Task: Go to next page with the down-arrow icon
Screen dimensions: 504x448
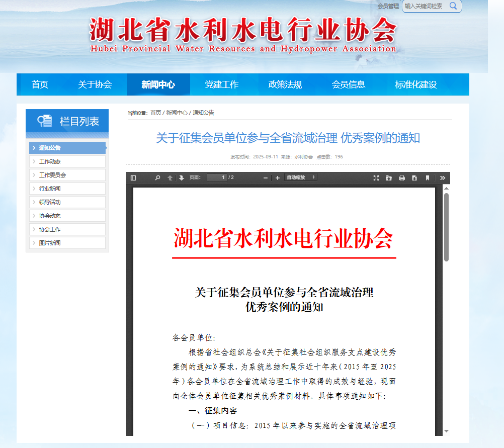Action: click(x=181, y=177)
